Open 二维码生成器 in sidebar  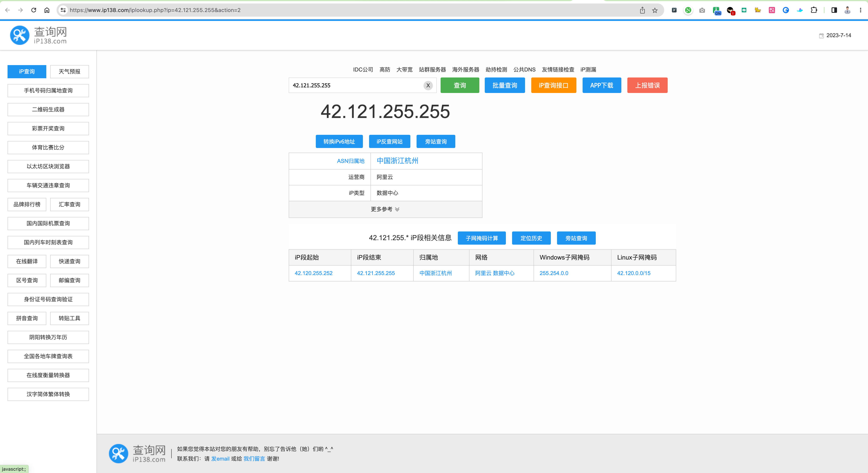[48, 109]
